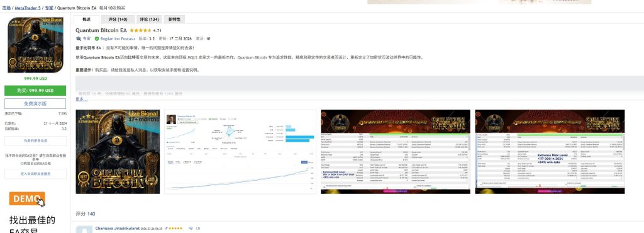Switch to the 新特性 tab
644x233 pixels.
click(174, 20)
